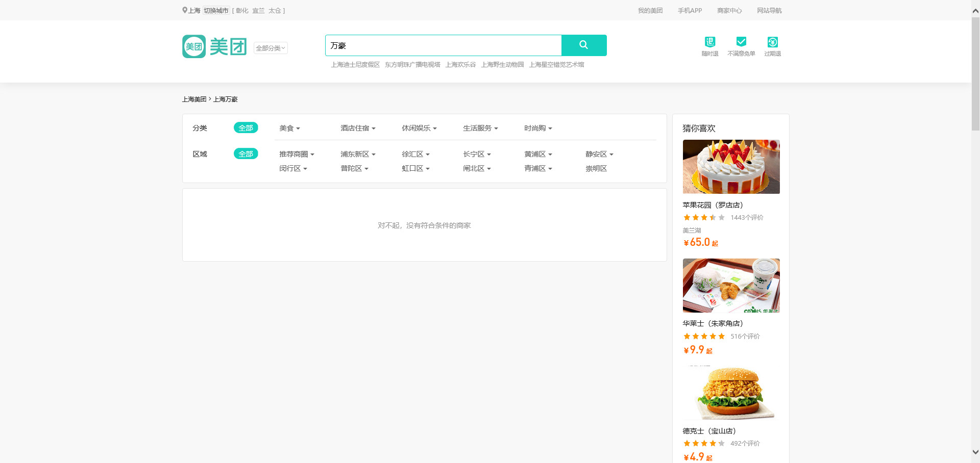The width and height of the screenshot is (980, 463).
Task: Click the 切换城市 button
Action: 216,11
